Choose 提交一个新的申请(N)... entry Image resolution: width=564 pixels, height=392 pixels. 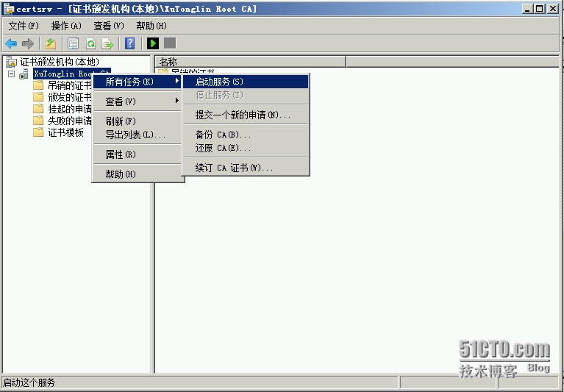click(246, 115)
